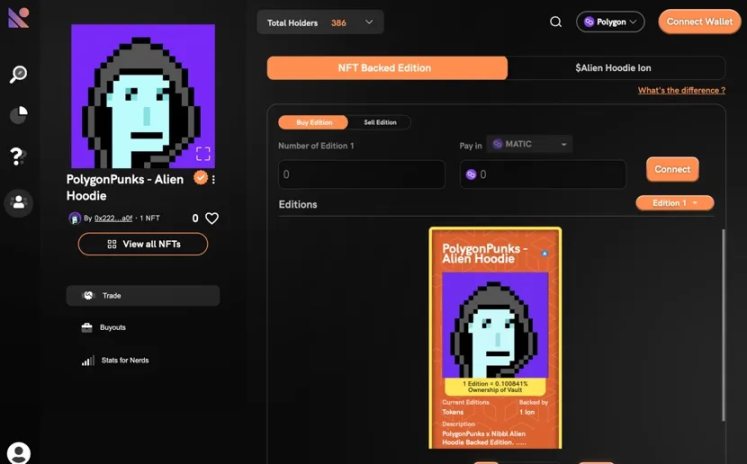Click the editions list vertical scrollbar
Image resolution: width=747 pixels, height=464 pixels.
723,325
